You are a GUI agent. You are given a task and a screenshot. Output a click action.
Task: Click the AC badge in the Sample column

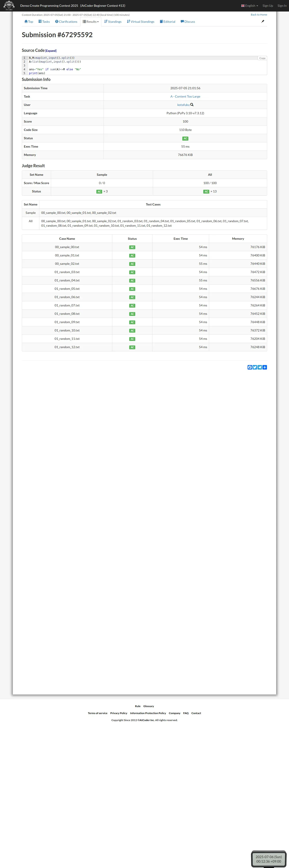pos(99,192)
